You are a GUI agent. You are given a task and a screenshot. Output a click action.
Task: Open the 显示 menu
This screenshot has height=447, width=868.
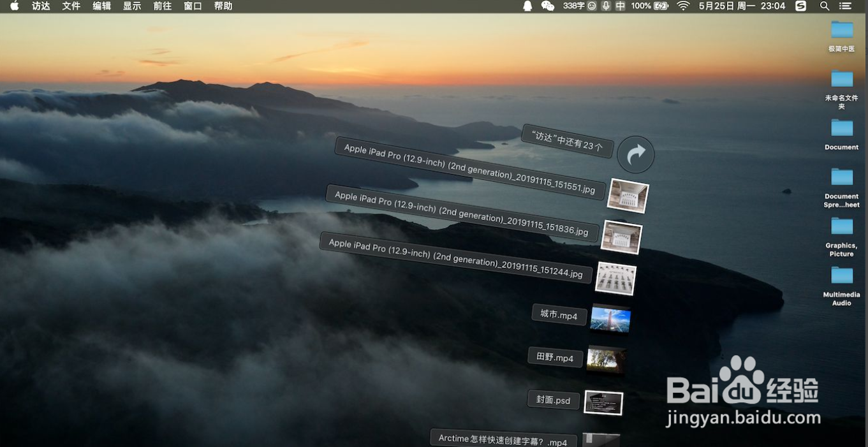pos(132,6)
